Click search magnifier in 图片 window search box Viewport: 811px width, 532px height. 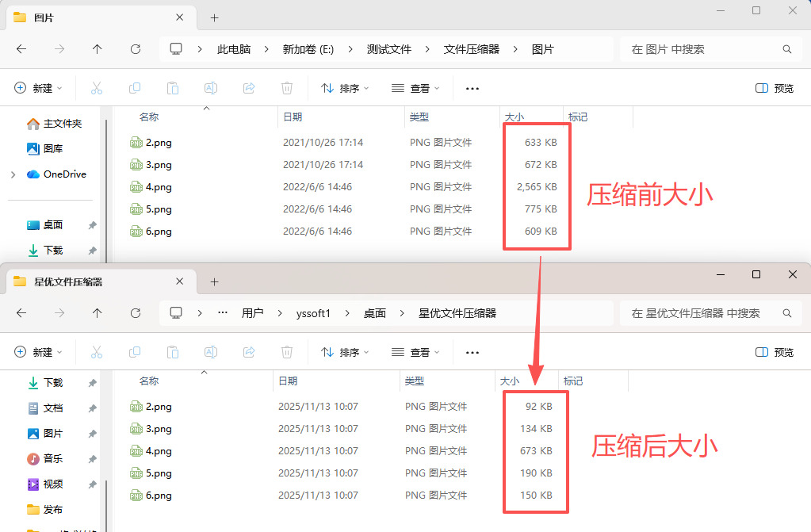point(786,49)
